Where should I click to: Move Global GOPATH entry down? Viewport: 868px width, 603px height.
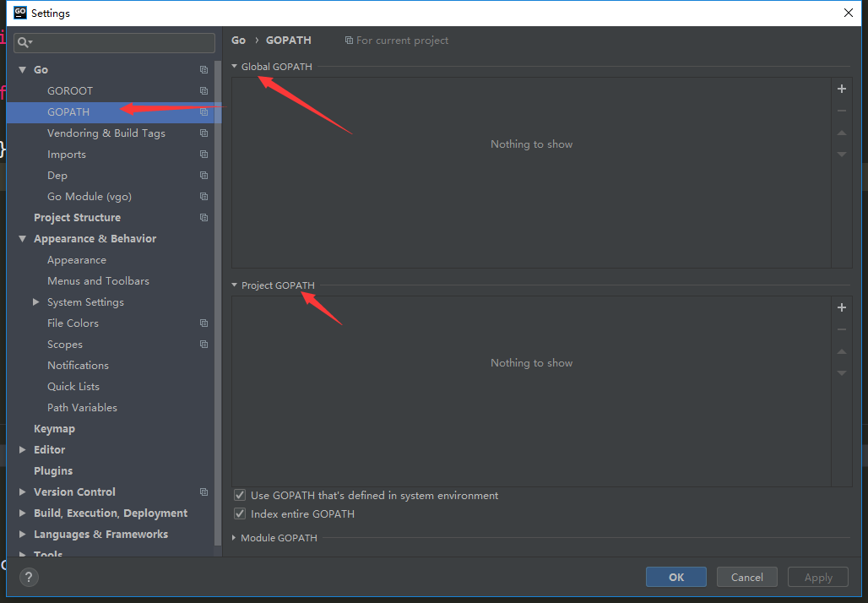pyautogui.click(x=842, y=155)
